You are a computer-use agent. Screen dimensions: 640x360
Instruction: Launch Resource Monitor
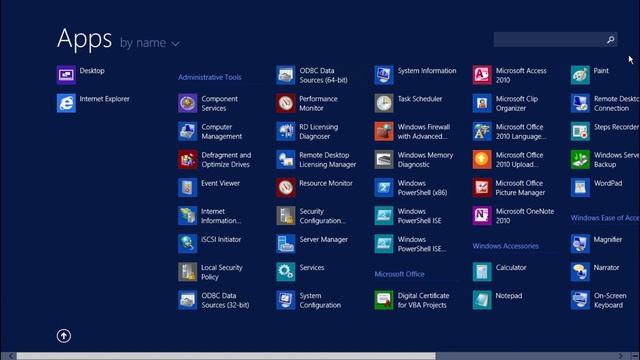click(x=315, y=187)
